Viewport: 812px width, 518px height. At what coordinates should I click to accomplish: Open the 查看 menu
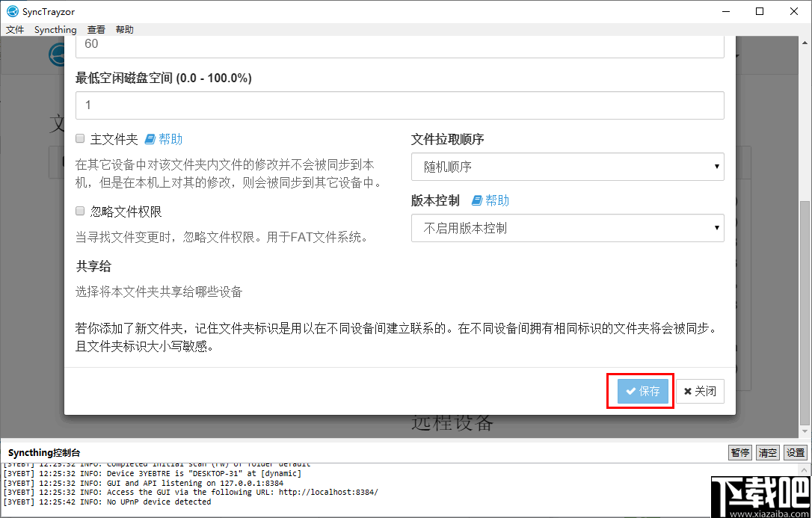point(96,29)
